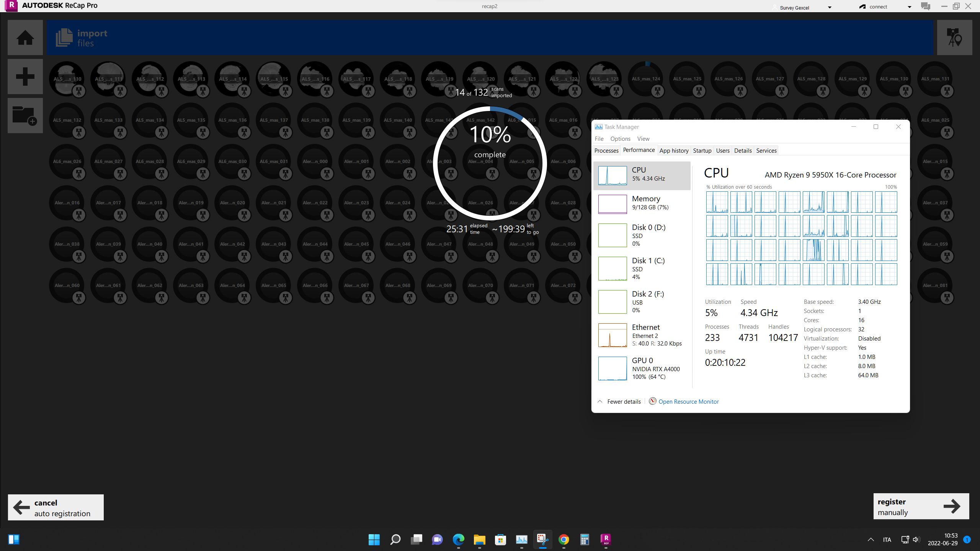Open the chat feedback icon in title bar
The image size is (980, 551).
[x=925, y=7]
